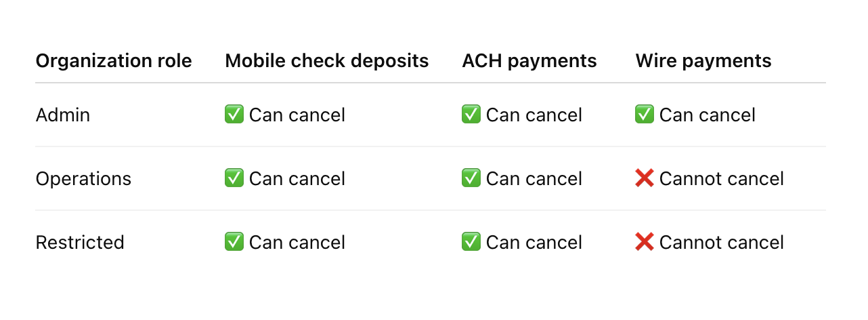
Task: Click the Cannot cancel text in Restricted row
Action: pyautogui.click(x=722, y=243)
